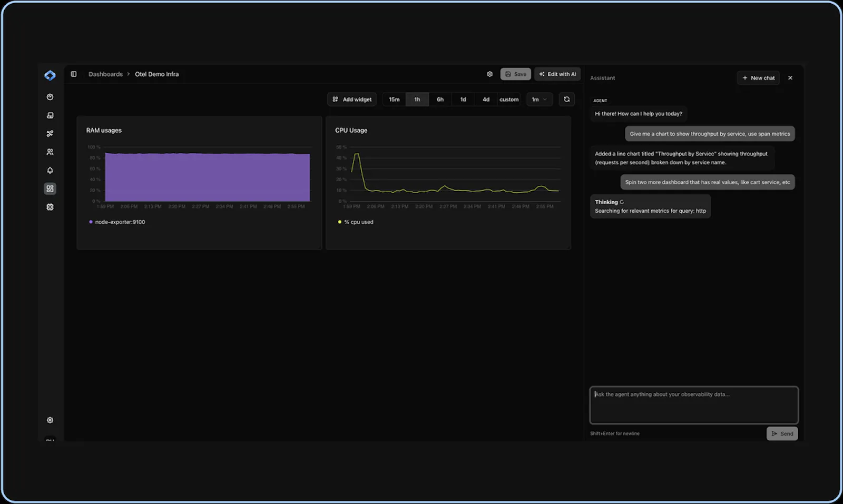Click the refresh dashboard icon

pos(567,99)
